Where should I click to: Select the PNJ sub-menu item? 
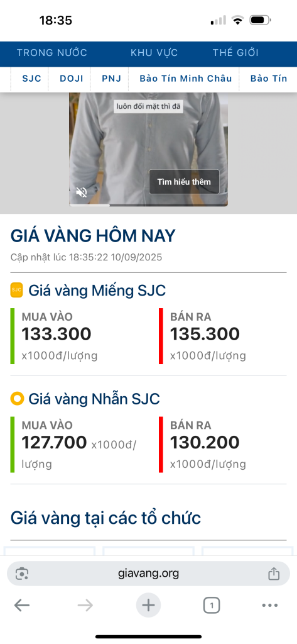coord(112,79)
